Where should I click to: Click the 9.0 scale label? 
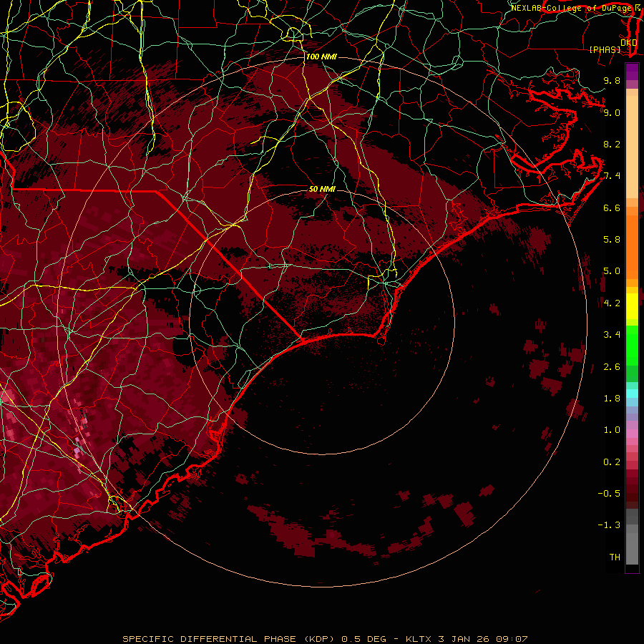pyautogui.click(x=612, y=112)
